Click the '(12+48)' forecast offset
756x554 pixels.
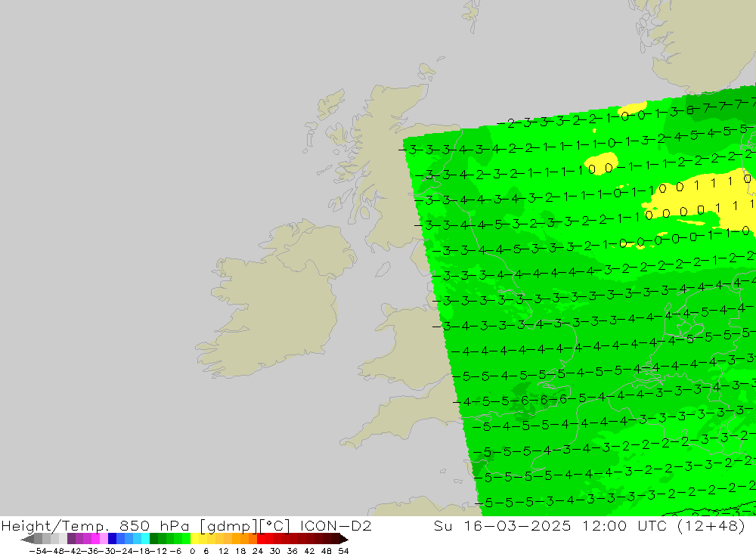pos(711,526)
